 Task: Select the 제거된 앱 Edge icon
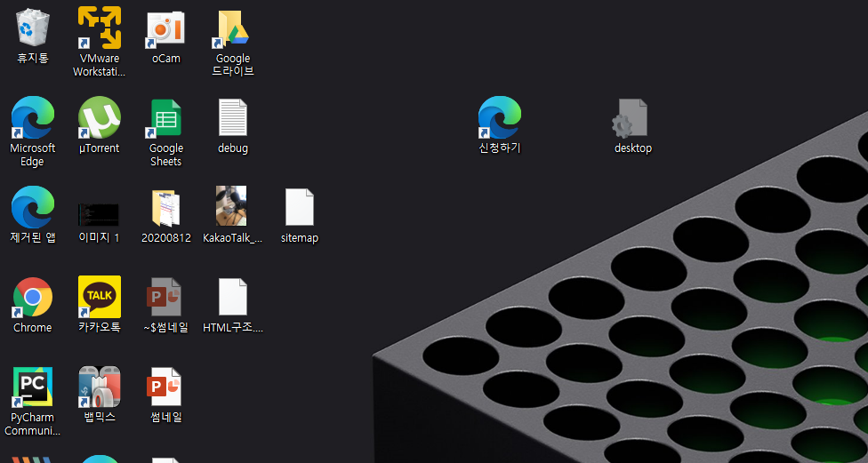(x=33, y=207)
